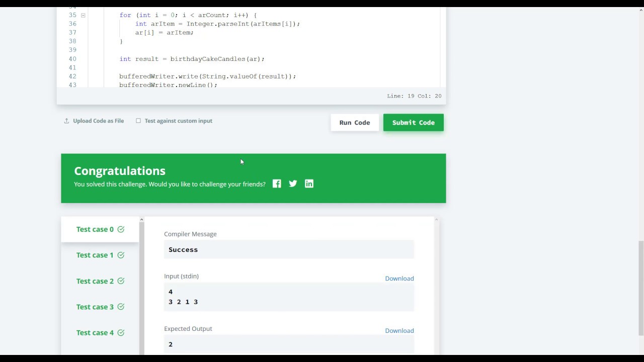Click the page vertical scrollbar thumb
This screenshot has width=644, height=362.
coord(640,288)
